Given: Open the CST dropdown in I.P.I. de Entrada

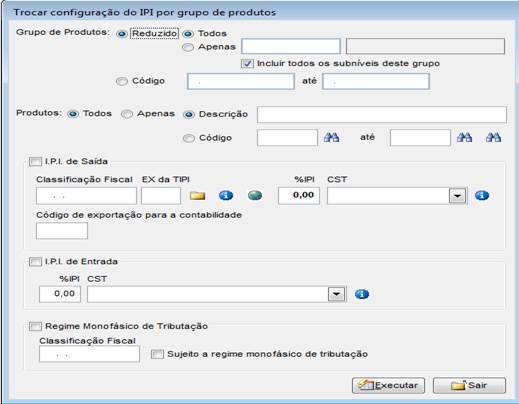Looking at the screenshot, I should click(x=336, y=294).
